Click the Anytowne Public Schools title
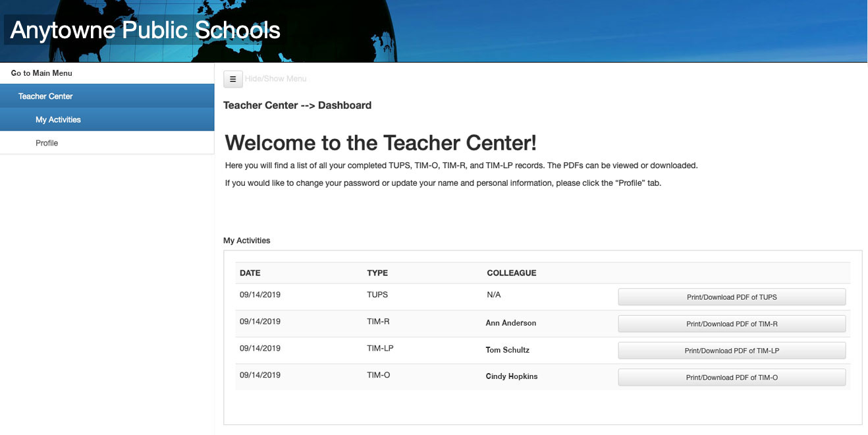Image resolution: width=868 pixels, height=435 pixels. click(146, 30)
